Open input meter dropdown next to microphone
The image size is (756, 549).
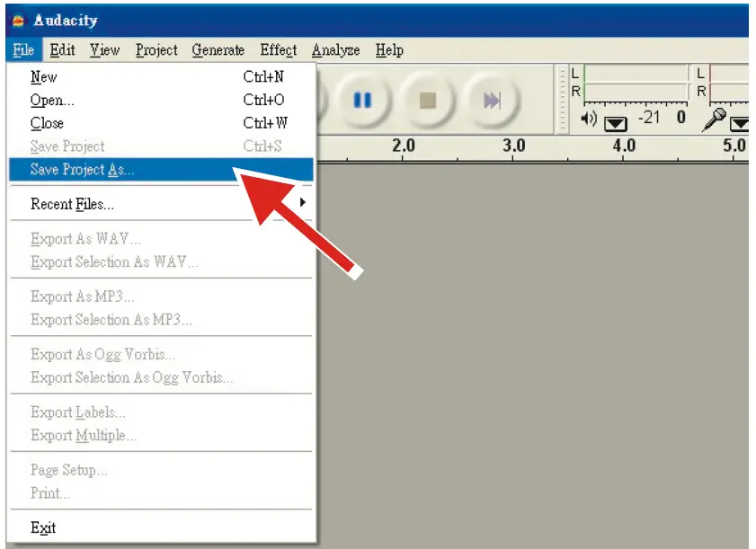point(740,124)
